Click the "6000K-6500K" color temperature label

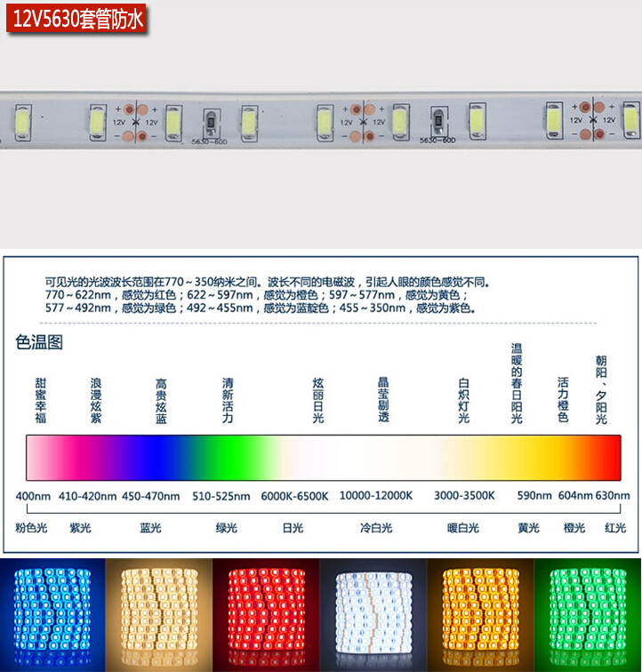click(294, 496)
